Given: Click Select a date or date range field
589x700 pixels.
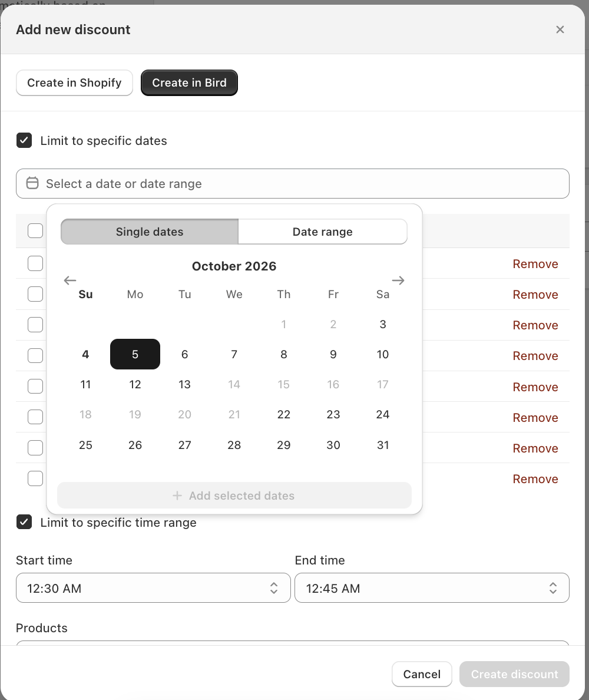Looking at the screenshot, I should [x=293, y=183].
